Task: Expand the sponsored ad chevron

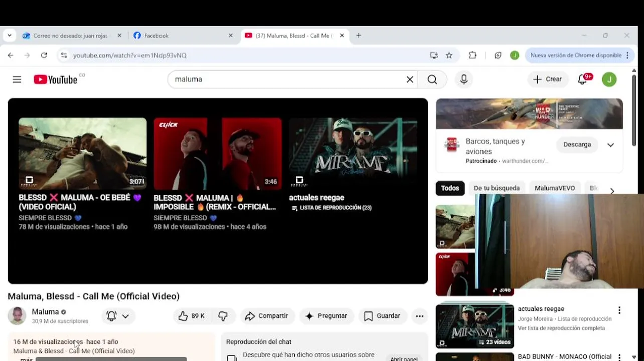Action: 610,145
